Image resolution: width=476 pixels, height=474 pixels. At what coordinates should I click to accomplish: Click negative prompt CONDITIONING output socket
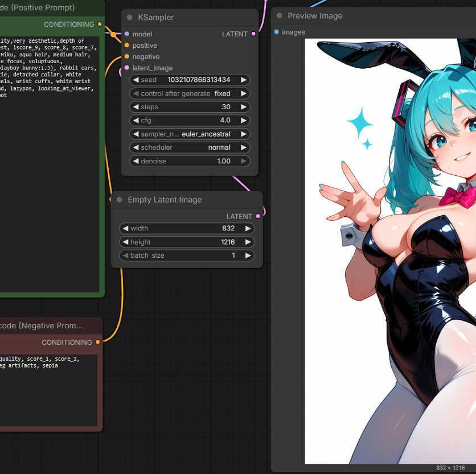pos(97,343)
